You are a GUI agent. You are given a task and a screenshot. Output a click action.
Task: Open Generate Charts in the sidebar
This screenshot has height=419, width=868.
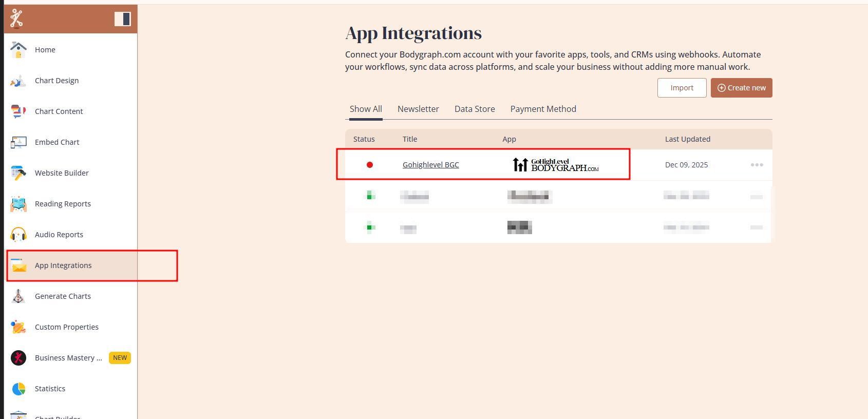[63, 296]
